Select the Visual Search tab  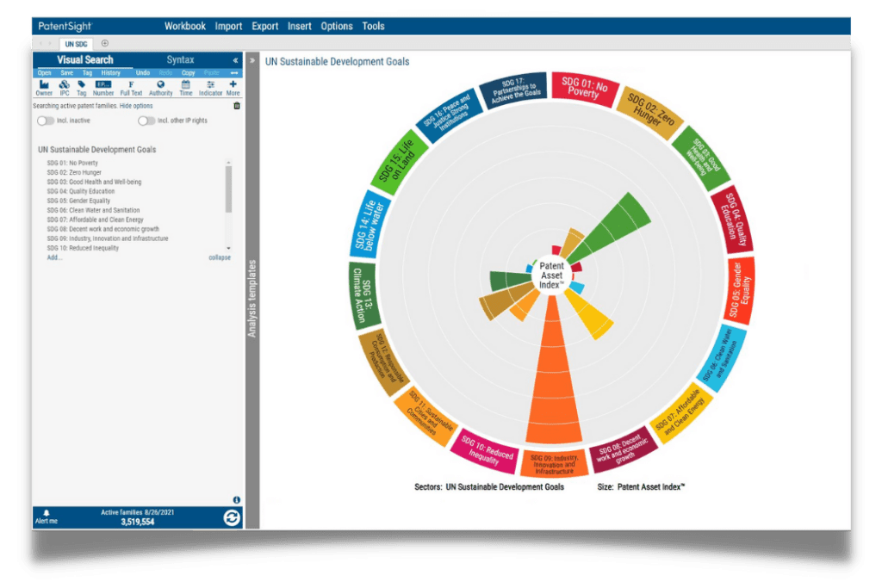tap(85, 59)
